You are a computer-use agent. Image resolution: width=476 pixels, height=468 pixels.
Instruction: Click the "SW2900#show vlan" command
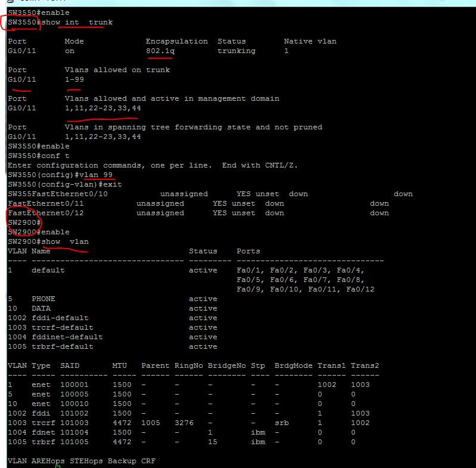tap(48, 241)
